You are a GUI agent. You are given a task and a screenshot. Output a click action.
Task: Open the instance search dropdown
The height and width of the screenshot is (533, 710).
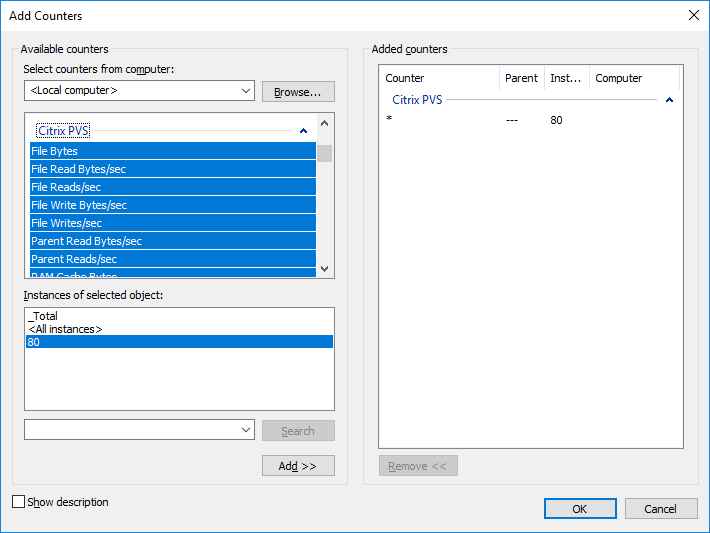(x=246, y=430)
